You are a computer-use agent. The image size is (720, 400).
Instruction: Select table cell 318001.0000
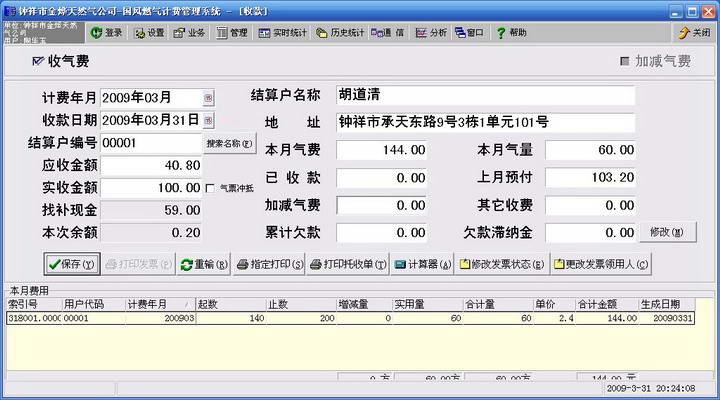[34, 318]
